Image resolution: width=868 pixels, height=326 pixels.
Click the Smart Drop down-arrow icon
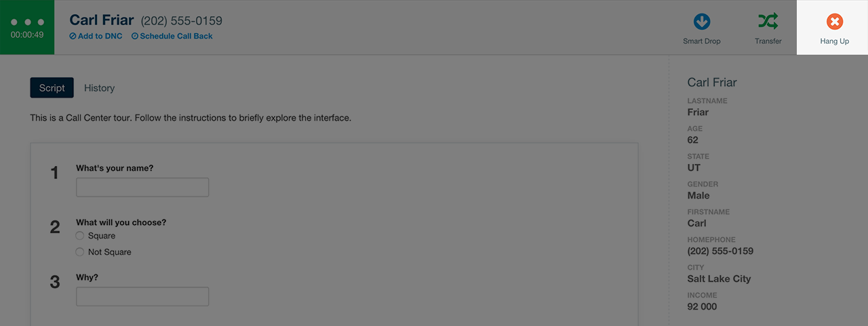tap(702, 22)
